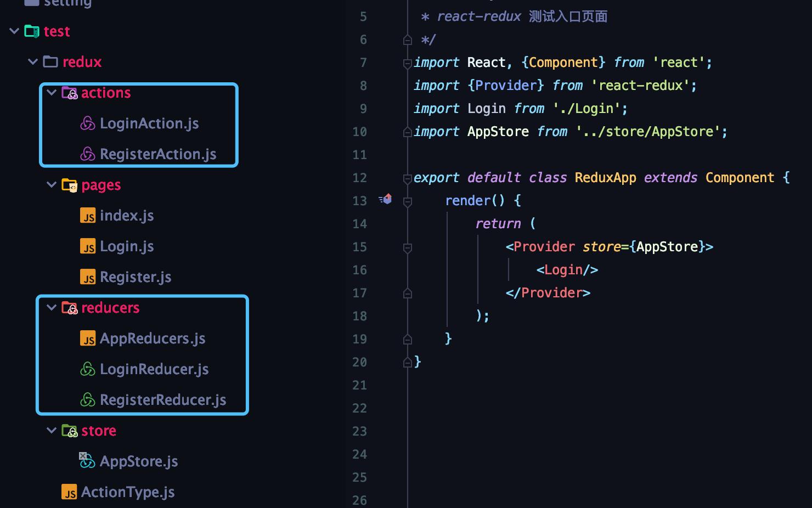Collapse the actions folder chevron
Viewport: 812px width, 508px height.
(52, 93)
